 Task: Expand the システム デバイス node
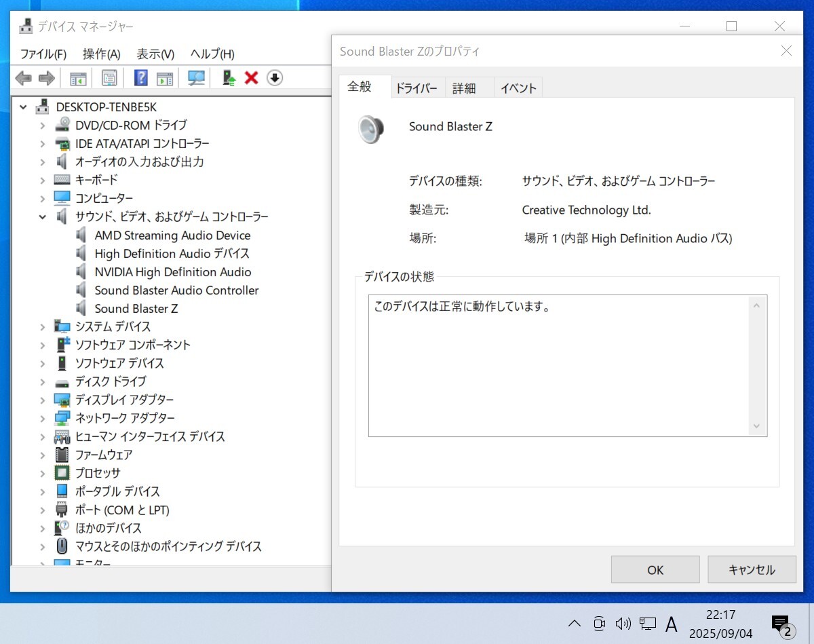point(43,327)
